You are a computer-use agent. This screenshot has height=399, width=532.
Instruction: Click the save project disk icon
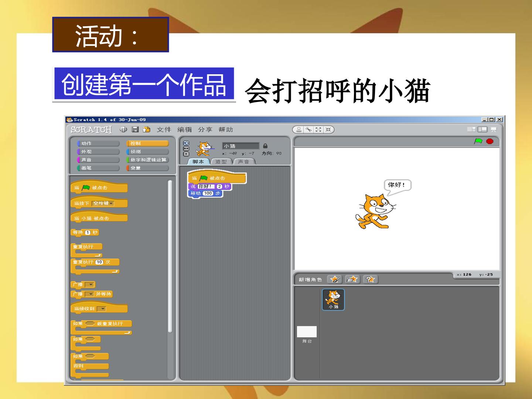(135, 129)
